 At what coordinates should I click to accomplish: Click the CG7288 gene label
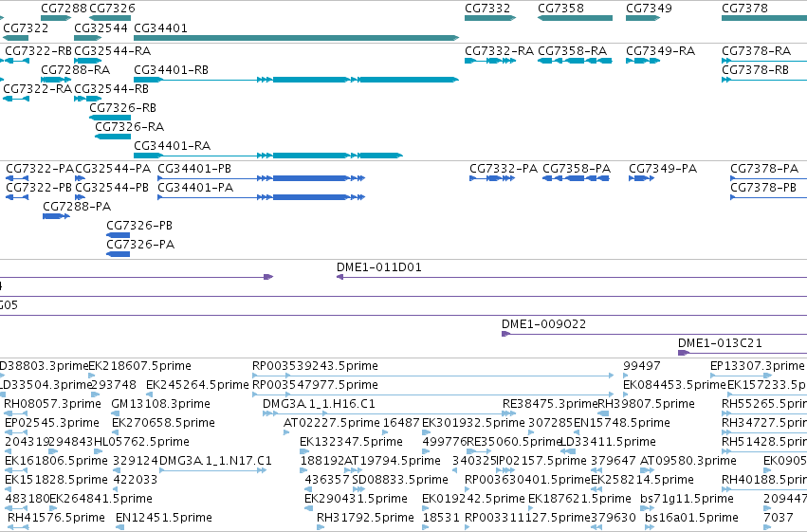pos(64,9)
